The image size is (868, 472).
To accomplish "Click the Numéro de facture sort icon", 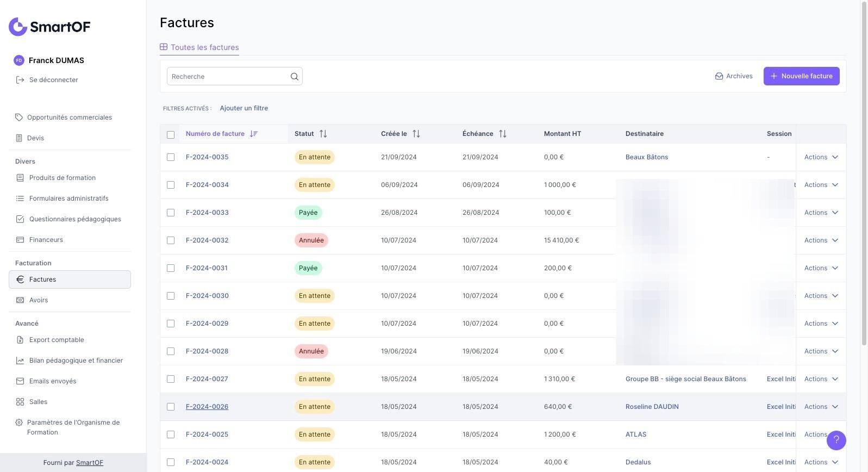I will coord(253,134).
